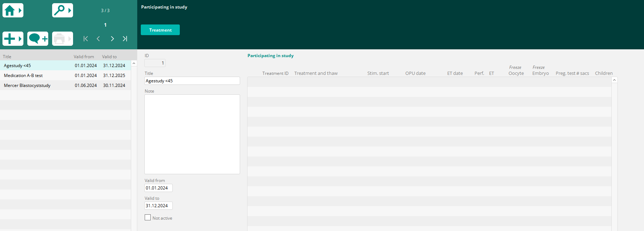The width and height of the screenshot is (644, 231).
Task: Click the current record number 1
Action: 105,25
